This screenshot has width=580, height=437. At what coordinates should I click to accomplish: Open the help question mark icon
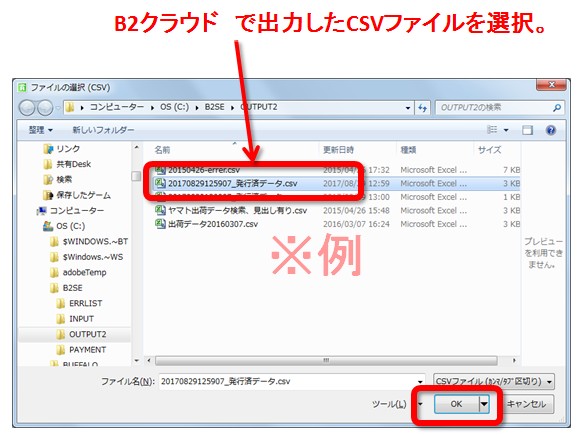pos(551,130)
